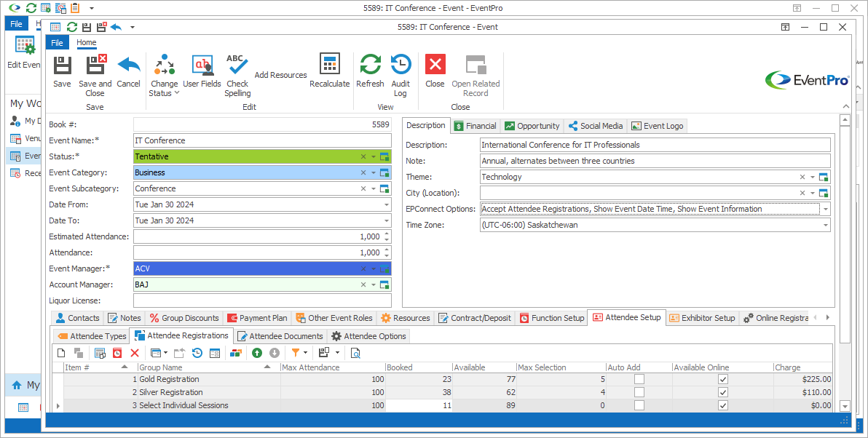868x438 pixels.
Task: Click the red clock calendar icon in grid toolbar
Action: 117,353
